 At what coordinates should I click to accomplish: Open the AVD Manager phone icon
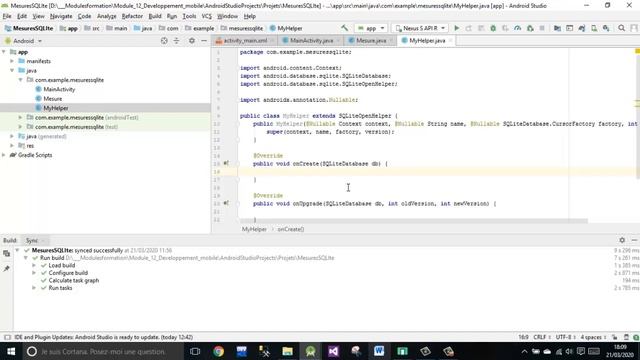pyautogui.click(x=594, y=28)
